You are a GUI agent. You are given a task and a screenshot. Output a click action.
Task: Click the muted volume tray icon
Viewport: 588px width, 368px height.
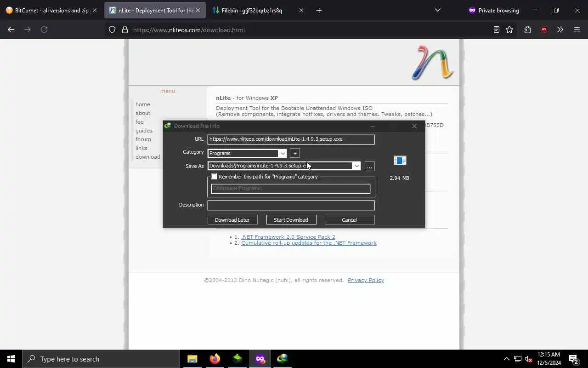click(x=528, y=359)
